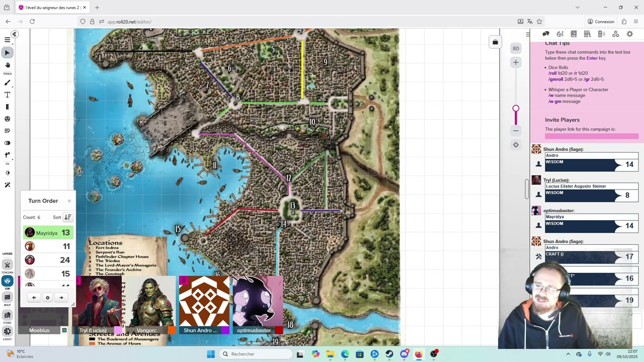Screen dimensions: 644x362
Task: Switch to the Foreground layer
Action: tap(7, 315)
